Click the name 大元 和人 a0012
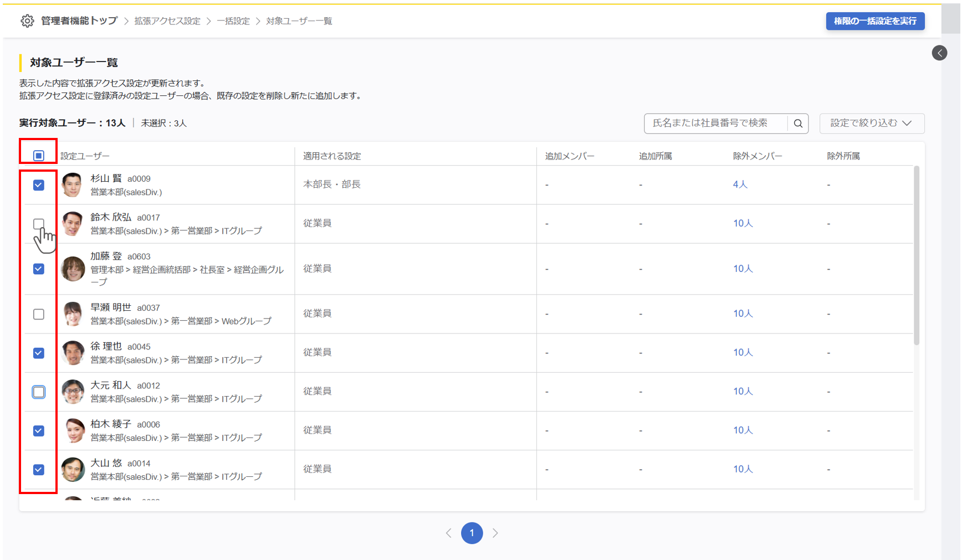The width and height of the screenshot is (962, 560). tap(125, 385)
